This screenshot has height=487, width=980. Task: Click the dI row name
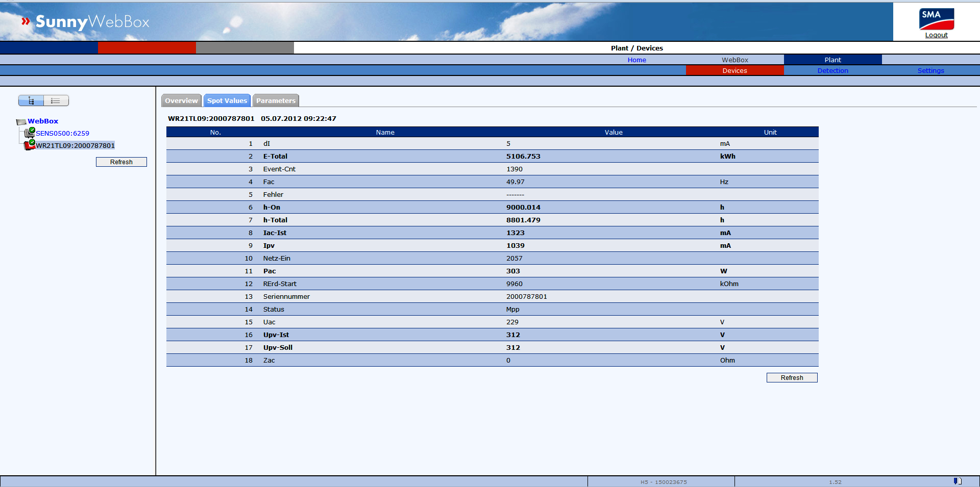pos(266,144)
